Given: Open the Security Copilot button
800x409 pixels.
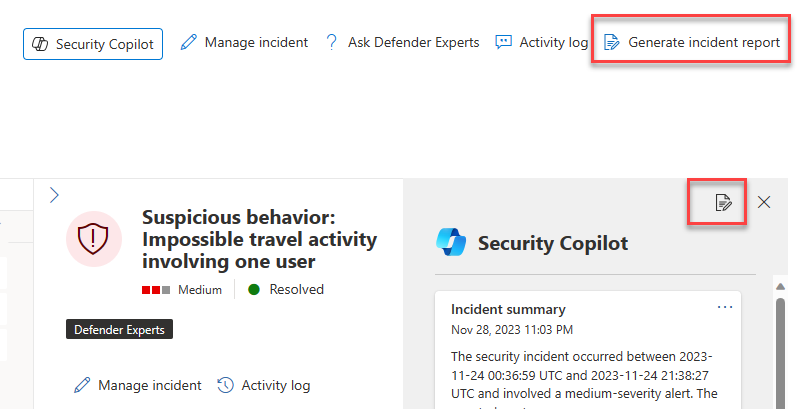Looking at the screenshot, I should point(93,44).
